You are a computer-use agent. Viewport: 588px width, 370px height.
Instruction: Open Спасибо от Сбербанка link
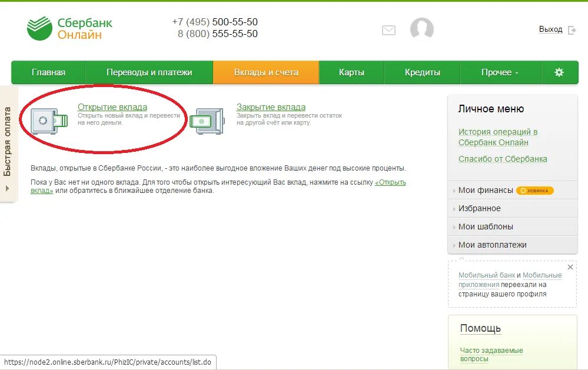click(503, 159)
